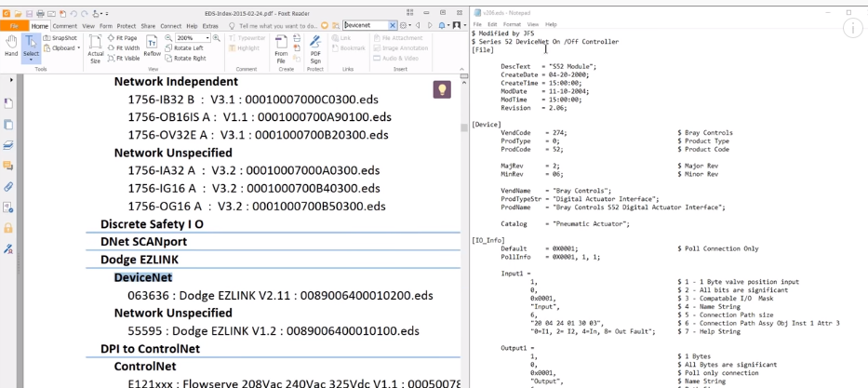Toggle Fit Visible view mode

[127, 58]
